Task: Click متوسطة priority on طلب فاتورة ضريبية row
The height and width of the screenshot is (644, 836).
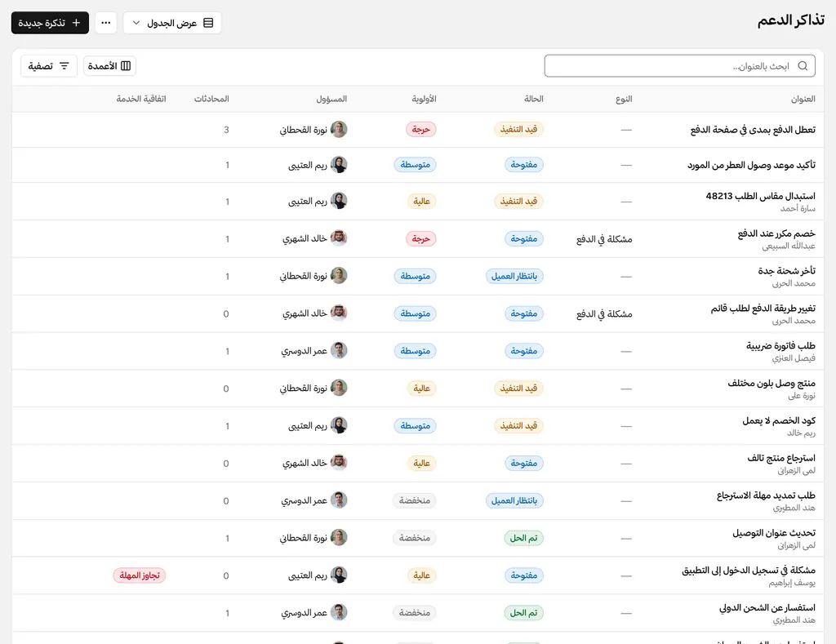Action: point(416,351)
